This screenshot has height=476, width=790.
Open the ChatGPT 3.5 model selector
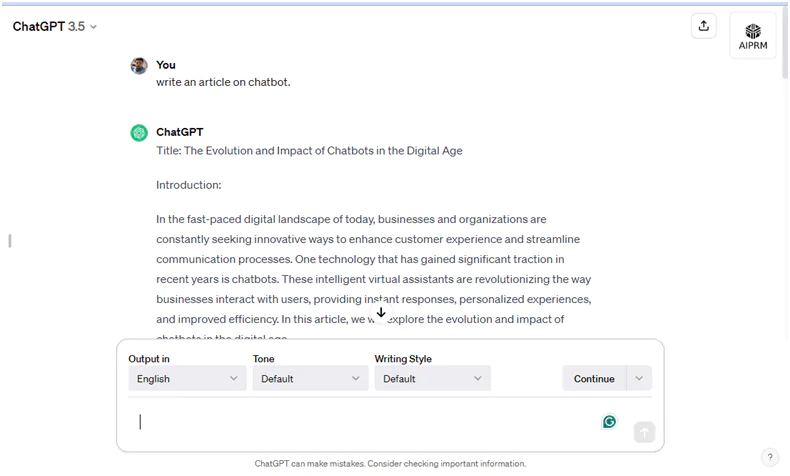[x=55, y=27]
